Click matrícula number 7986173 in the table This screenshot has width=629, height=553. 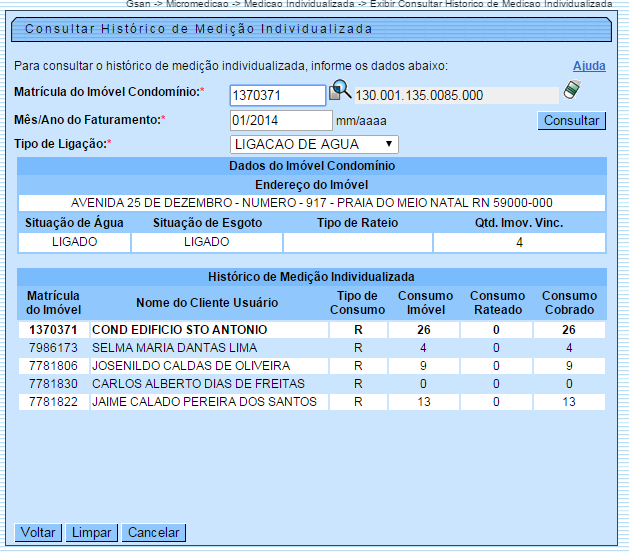[x=53, y=347]
